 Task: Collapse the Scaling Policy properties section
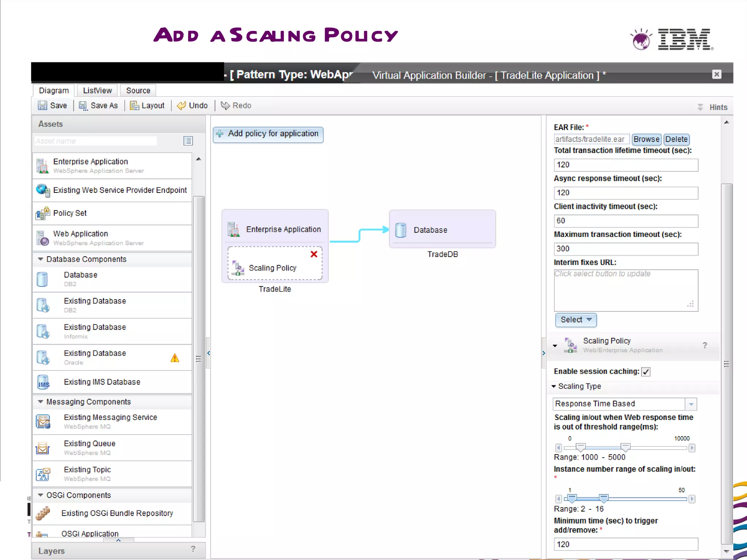click(555, 346)
